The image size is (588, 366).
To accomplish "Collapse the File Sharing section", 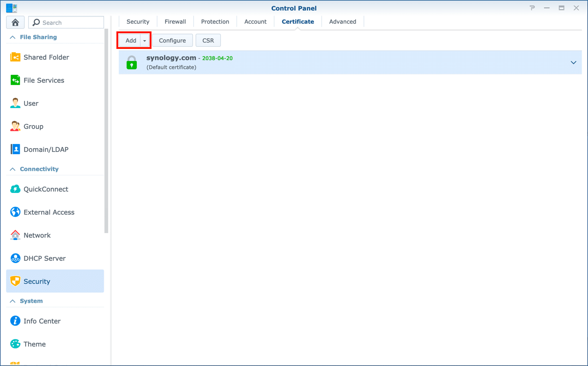I will 12,37.
